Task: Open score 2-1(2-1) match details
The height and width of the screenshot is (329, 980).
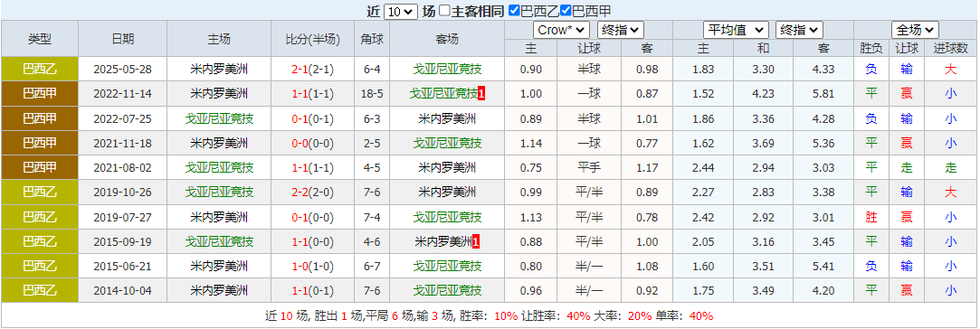Action: click(x=312, y=70)
